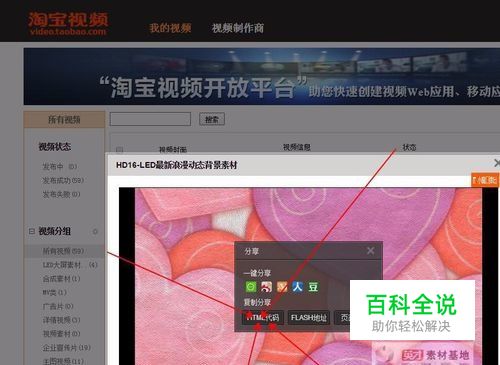Select the MV类 (1) group
This screenshot has height=365, width=500.
coord(54,292)
